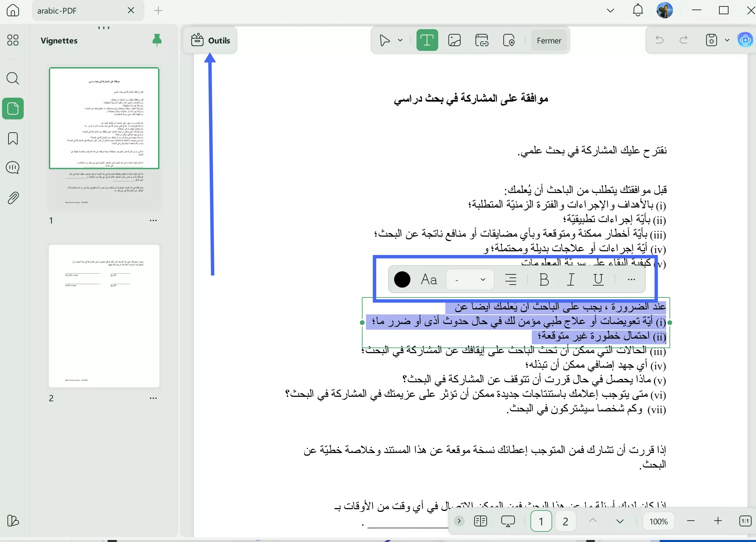This screenshot has height=542, width=756.
Task: Open the Outils menu
Action: [211, 40]
